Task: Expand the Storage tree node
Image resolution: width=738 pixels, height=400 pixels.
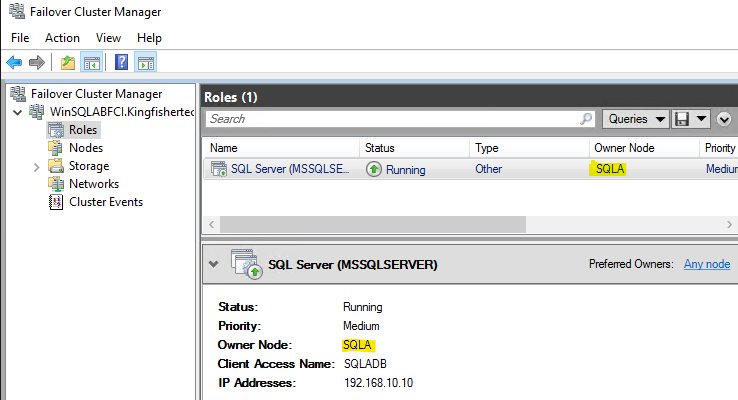Action: (x=37, y=167)
